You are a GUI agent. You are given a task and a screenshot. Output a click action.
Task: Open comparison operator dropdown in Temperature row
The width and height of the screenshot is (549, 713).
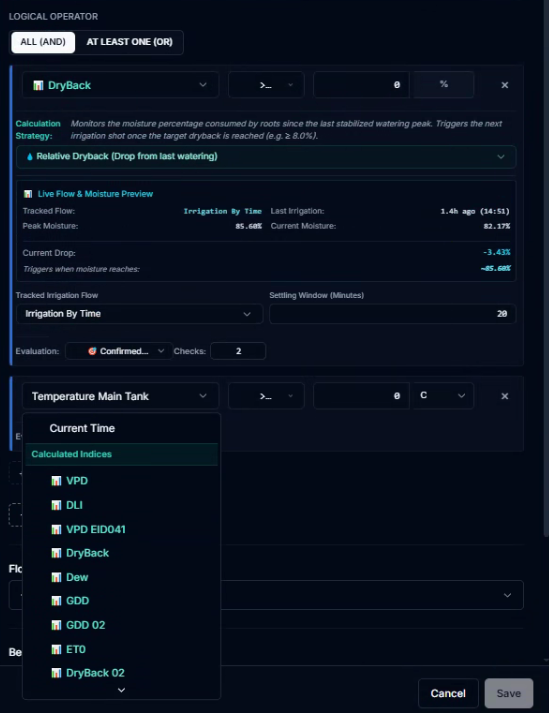pyautogui.click(x=266, y=396)
